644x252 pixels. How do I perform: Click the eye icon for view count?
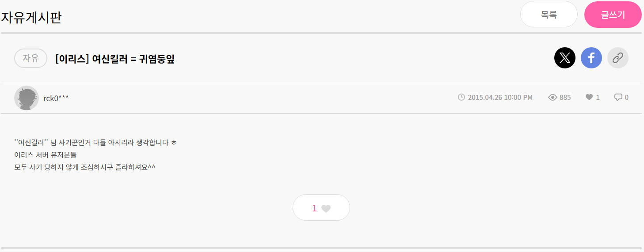pos(553,97)
